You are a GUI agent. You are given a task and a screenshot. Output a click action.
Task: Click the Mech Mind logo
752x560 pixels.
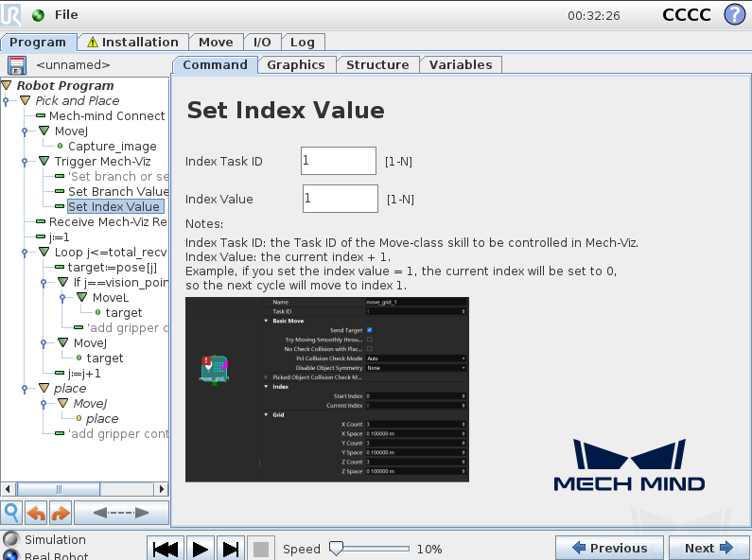pyautogui.click(x=629, y=465)
